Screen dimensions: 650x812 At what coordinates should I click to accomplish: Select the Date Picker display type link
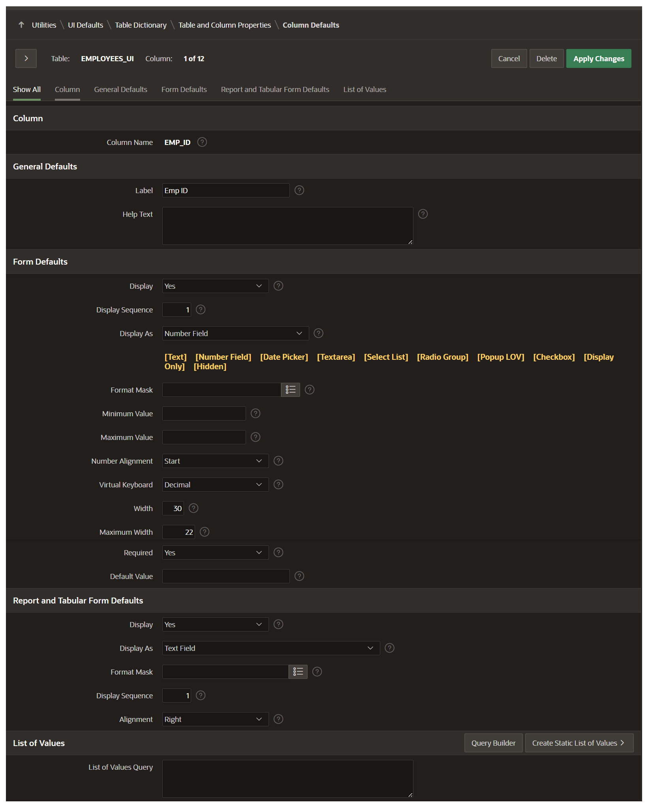point(284,357)
